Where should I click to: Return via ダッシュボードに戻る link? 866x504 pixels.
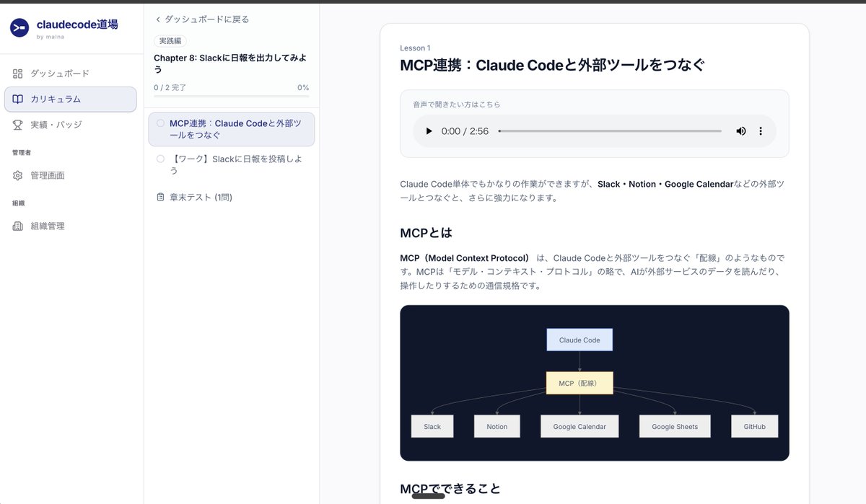pyautogui.click(x=202, y=19)
